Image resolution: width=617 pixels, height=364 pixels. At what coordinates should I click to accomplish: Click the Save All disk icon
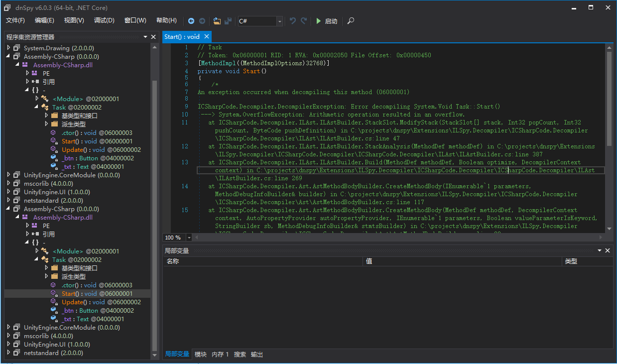coord(228,21)
